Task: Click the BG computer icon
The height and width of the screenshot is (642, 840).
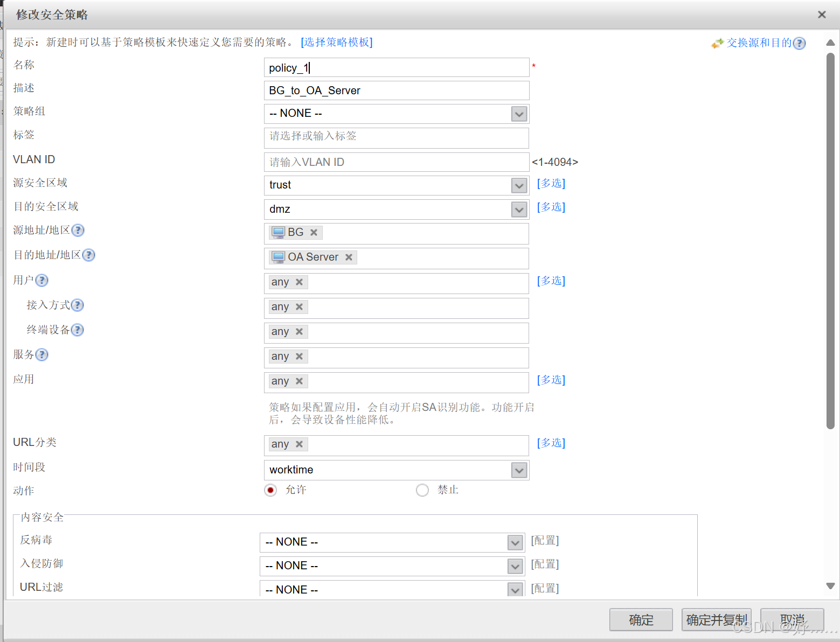Action: click(x=278, y=233)
